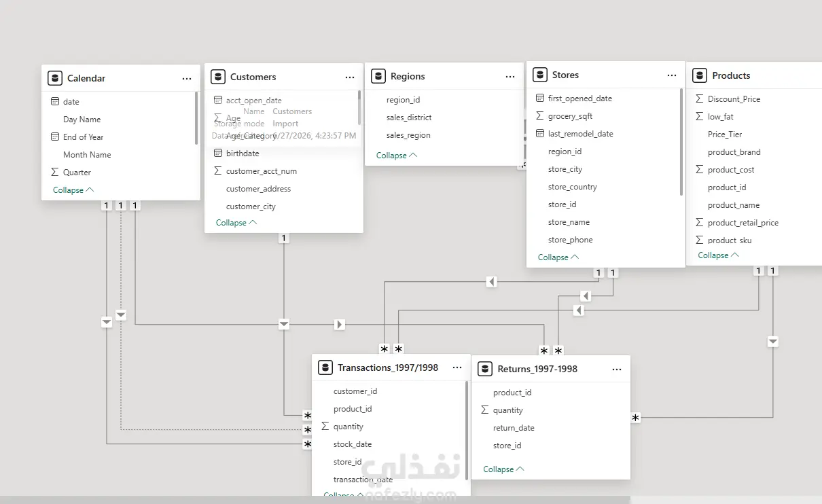Collapse the Regions table fields
The height and width of the screenshot is (504, 822).
pyautogui.click(x=397, y=156)
